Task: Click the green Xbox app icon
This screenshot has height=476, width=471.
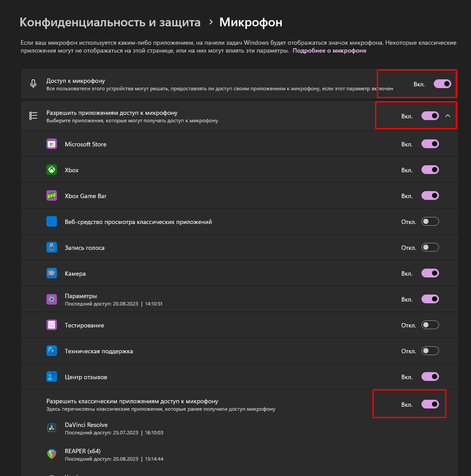Action: (52, 170)
